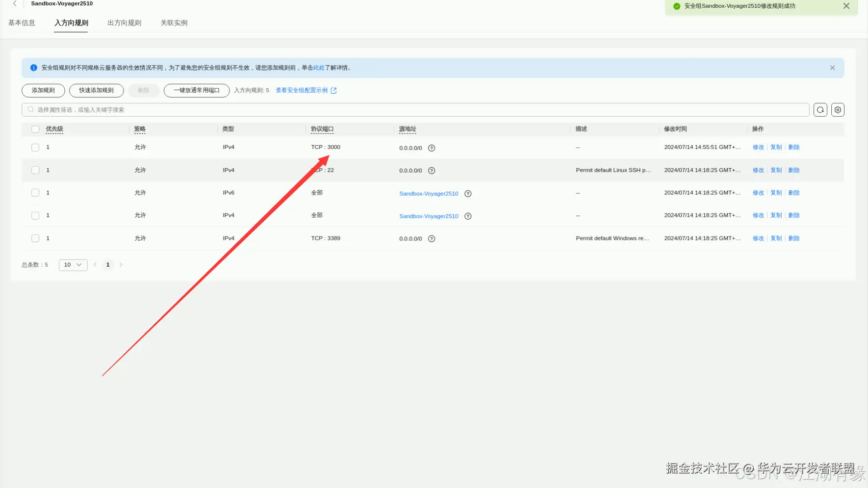Sort by the 策略 column header

tap(140, 129)
